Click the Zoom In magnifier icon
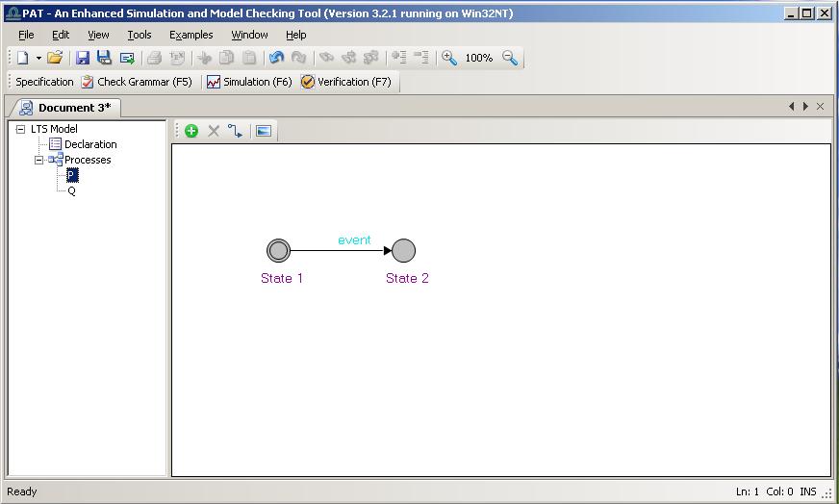 pos(449,58)
